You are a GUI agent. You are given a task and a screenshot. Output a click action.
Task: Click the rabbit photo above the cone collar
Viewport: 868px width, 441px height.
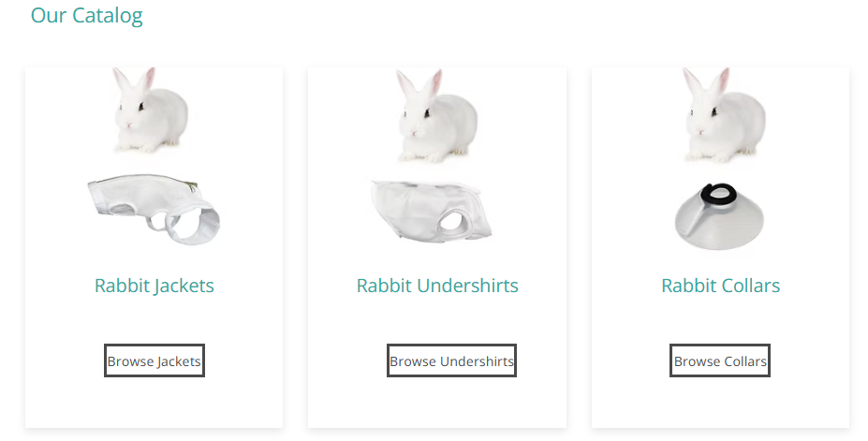(x=724, y=114)
